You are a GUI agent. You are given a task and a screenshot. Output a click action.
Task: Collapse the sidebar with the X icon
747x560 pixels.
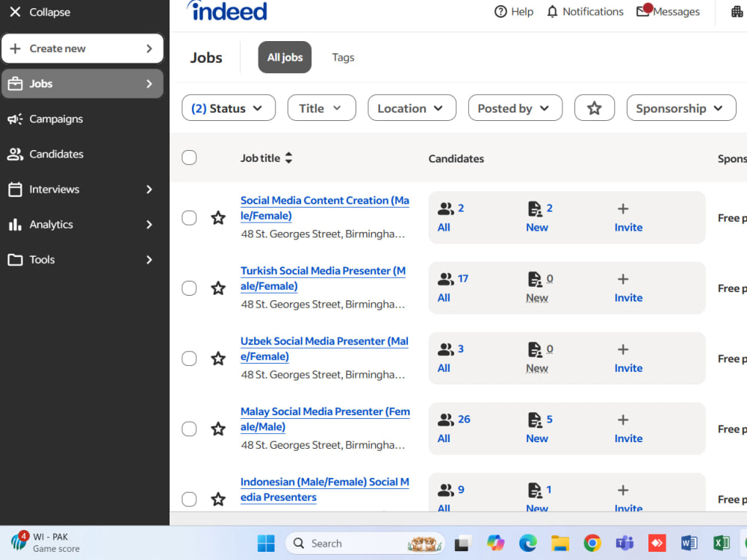point(15,12)
